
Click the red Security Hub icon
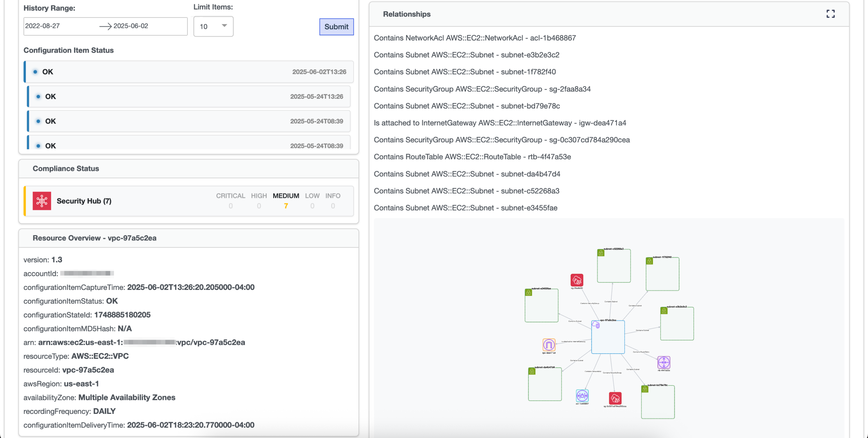42,201
